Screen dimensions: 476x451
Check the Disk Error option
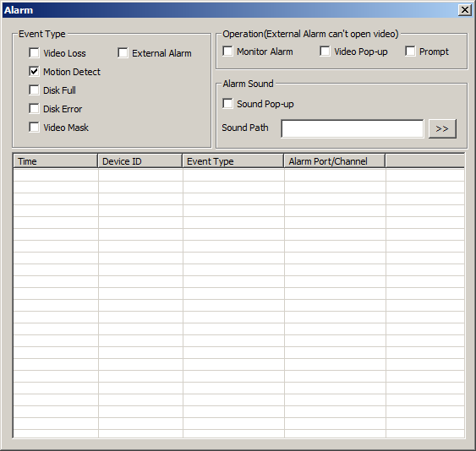(x=34, y=109)
